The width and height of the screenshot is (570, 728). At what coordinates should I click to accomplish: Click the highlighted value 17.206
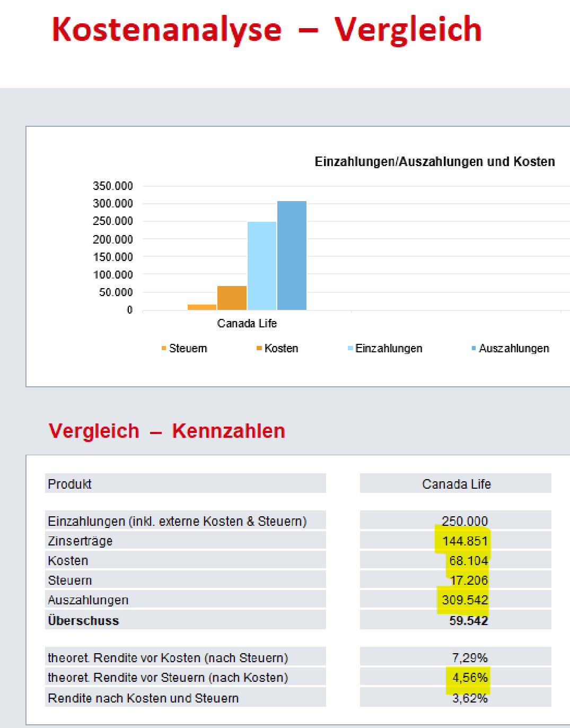point(468,580)
